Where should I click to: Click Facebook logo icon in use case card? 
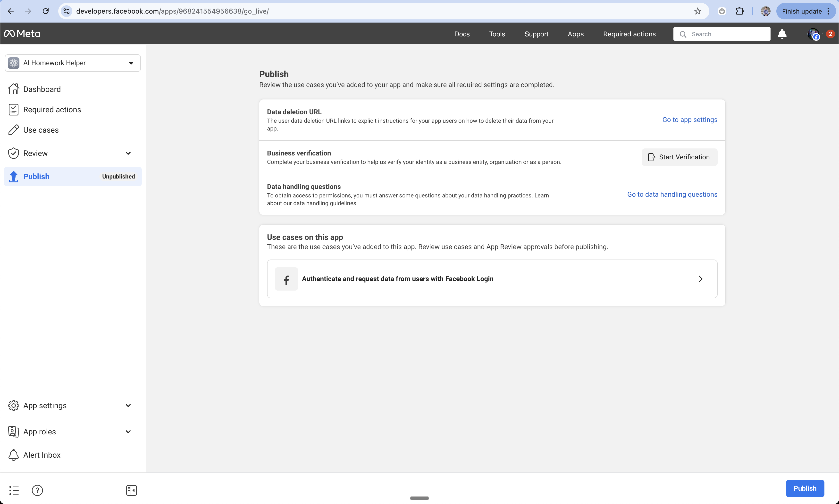[x=286, y=279]
